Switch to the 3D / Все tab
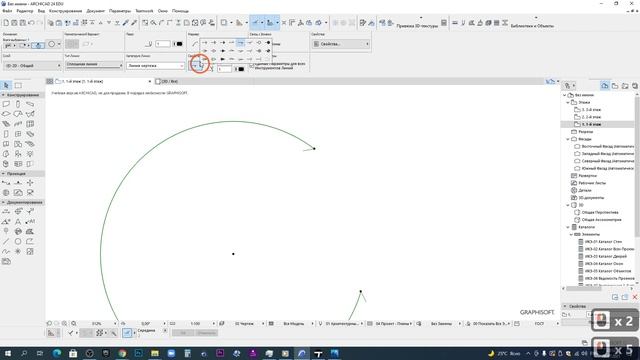640x360 pixels. tap(167, 82)
